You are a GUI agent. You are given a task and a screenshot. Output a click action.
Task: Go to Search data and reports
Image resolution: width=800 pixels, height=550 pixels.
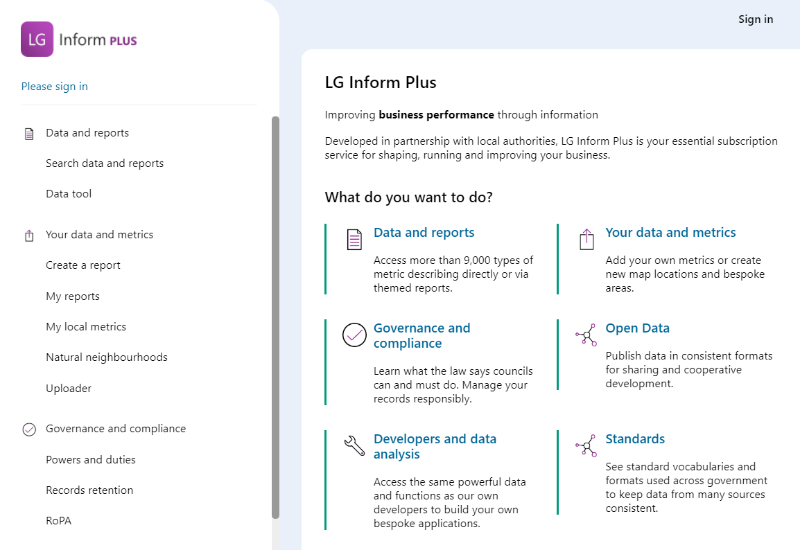click(x=105, y=163)
